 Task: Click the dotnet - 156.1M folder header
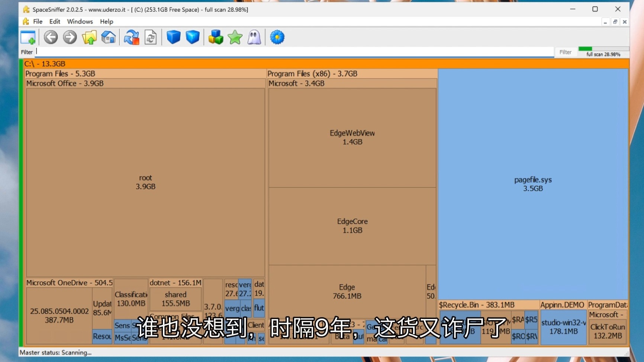[175, 283]
